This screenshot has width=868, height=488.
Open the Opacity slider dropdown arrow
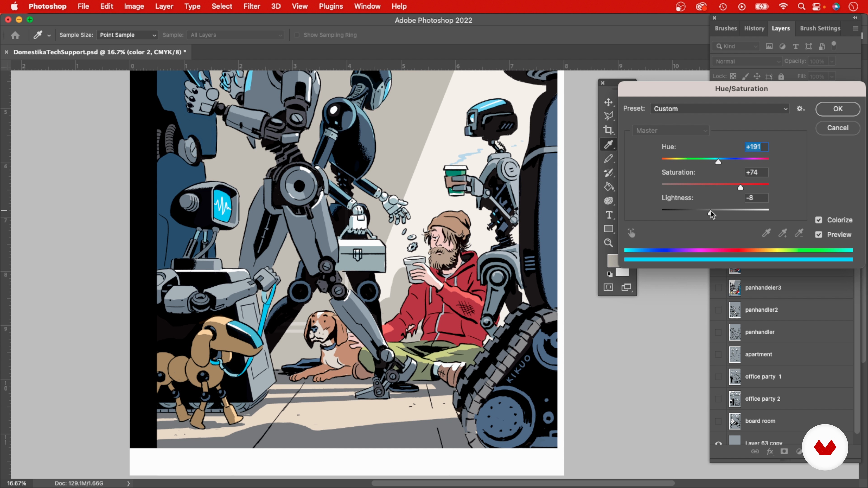[x=832, y=62]
